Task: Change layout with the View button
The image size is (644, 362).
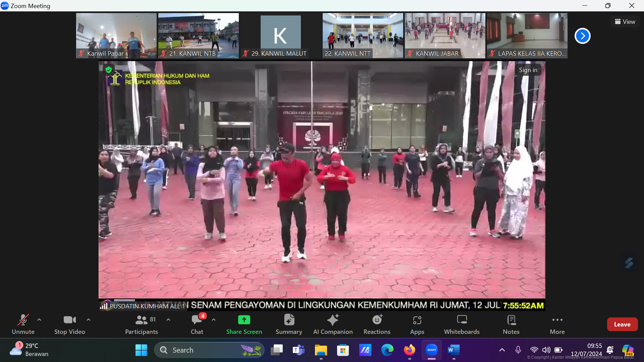Action: 625,22
